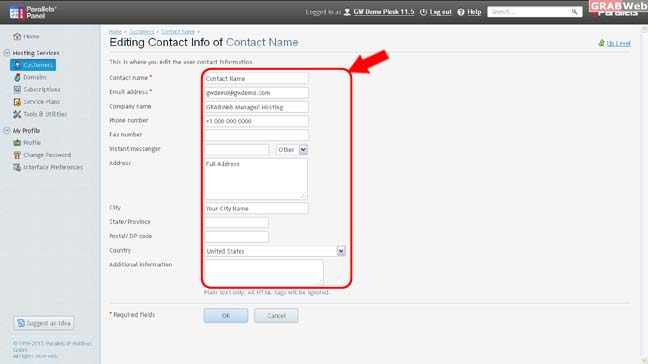Click the Postal/ZIP code input field

(x=236, y=237)
